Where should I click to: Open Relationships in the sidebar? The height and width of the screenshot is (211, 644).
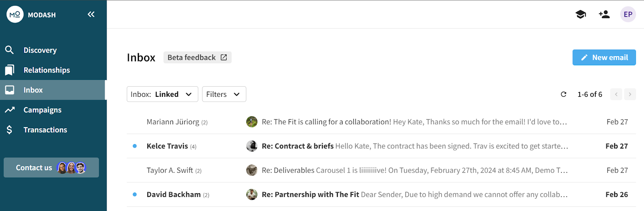tap(47, 70)
